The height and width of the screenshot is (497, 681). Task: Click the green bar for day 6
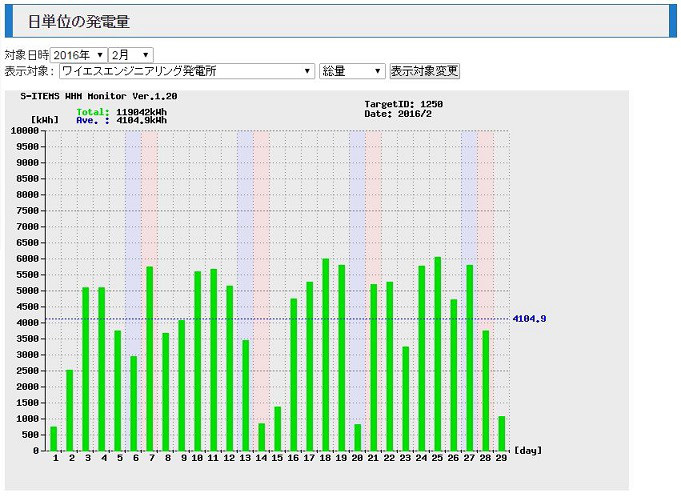(134, 404)
